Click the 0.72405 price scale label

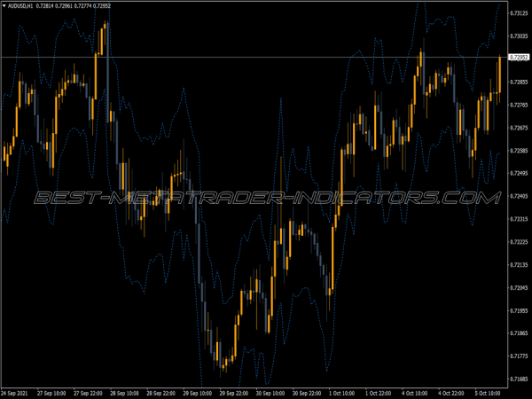click(519, 196)
